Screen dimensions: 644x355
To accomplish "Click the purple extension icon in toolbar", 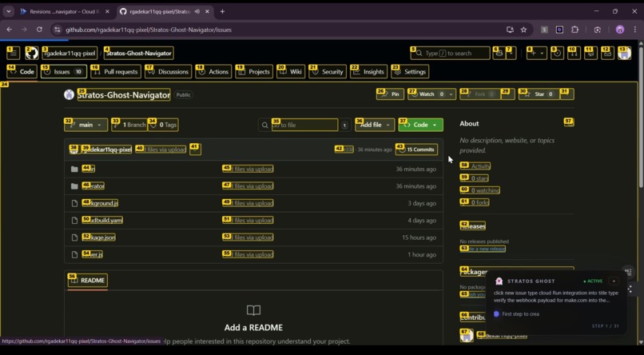I will 559,30.
